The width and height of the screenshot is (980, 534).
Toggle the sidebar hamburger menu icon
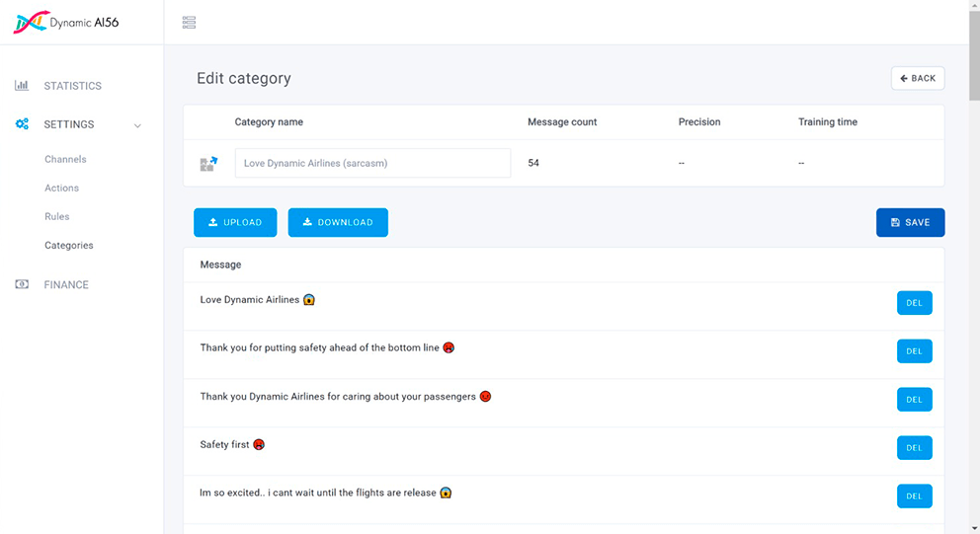coord(189,23)
